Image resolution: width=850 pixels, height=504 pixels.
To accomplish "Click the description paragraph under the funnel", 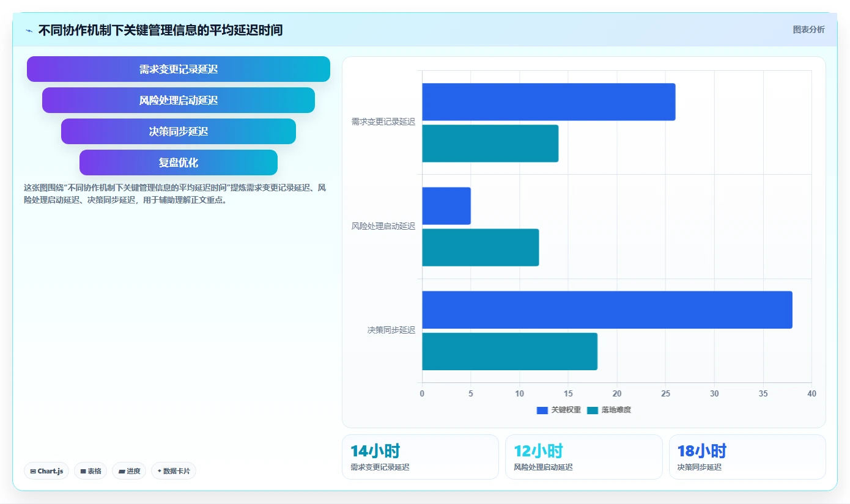I will 175,194.
